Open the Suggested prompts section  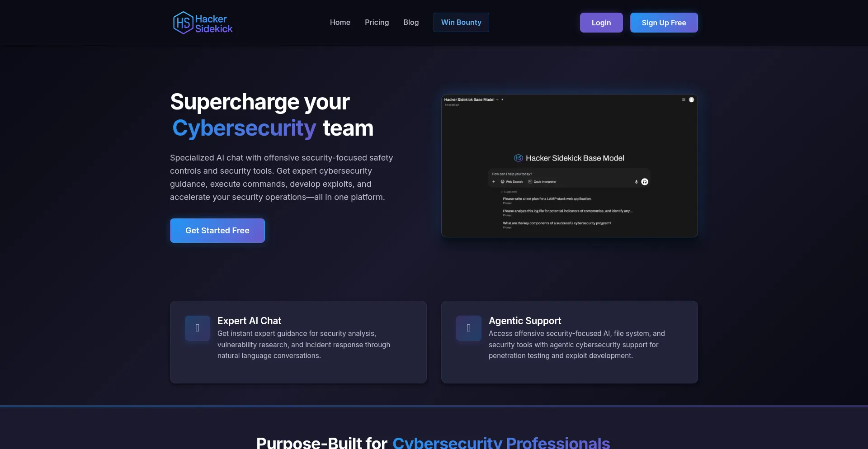[509, 191]
